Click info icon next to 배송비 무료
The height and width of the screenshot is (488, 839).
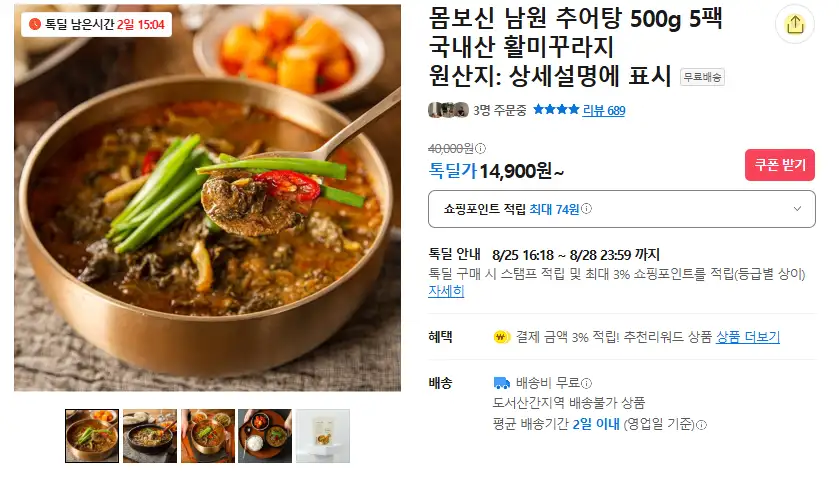tap(586, 383)
